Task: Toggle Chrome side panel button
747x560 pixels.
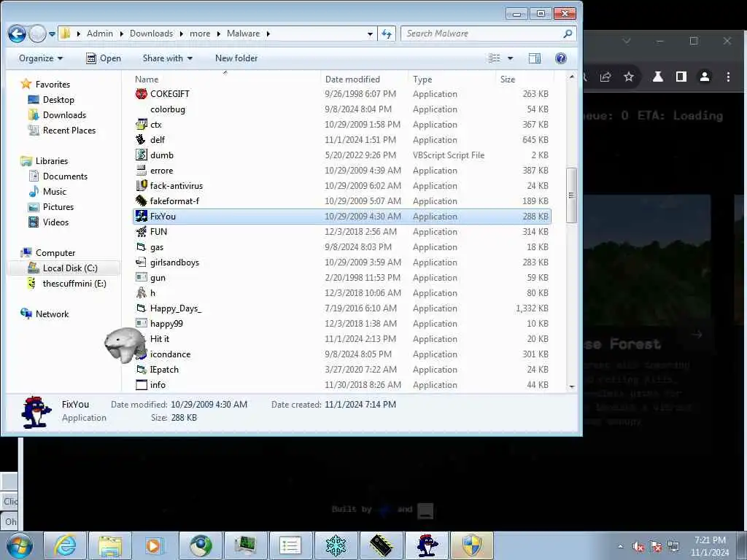Action: tap(681, 77)
